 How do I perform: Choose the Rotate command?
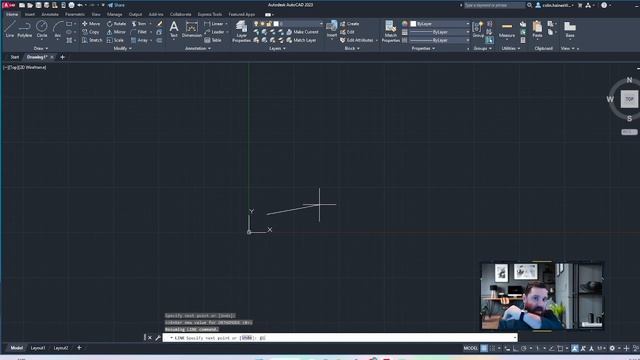click(x=116, y=24)
